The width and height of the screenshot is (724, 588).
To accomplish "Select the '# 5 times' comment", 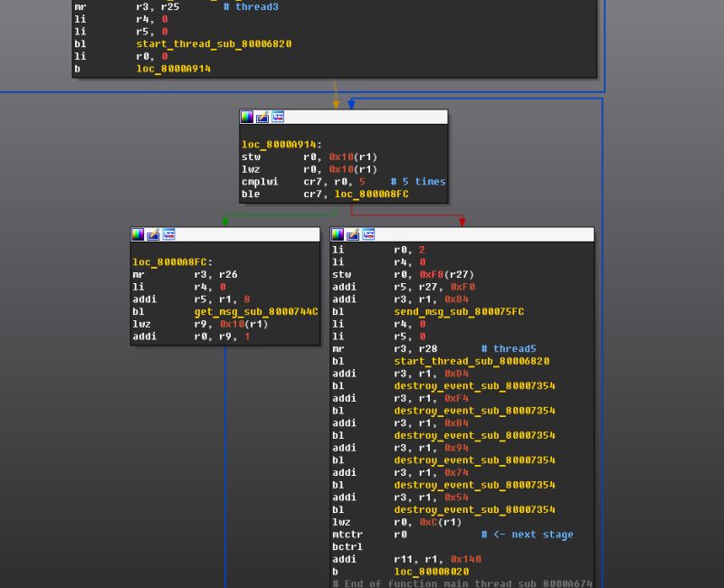I will coord(418,182).
